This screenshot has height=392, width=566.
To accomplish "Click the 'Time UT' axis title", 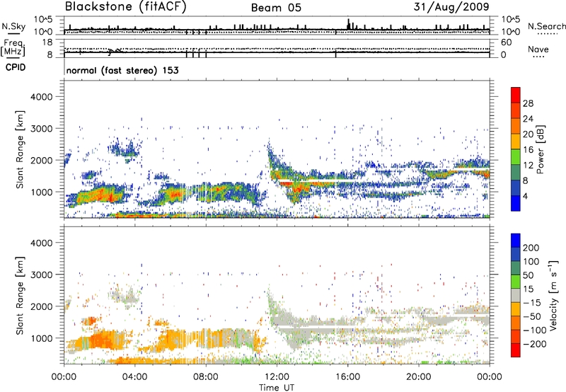I will [277, 388].
